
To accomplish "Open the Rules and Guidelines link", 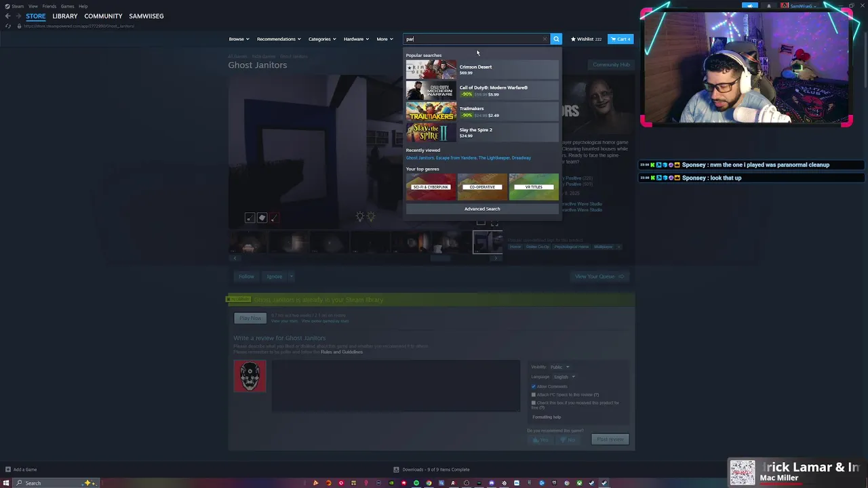I will click(x=342, y=352).
